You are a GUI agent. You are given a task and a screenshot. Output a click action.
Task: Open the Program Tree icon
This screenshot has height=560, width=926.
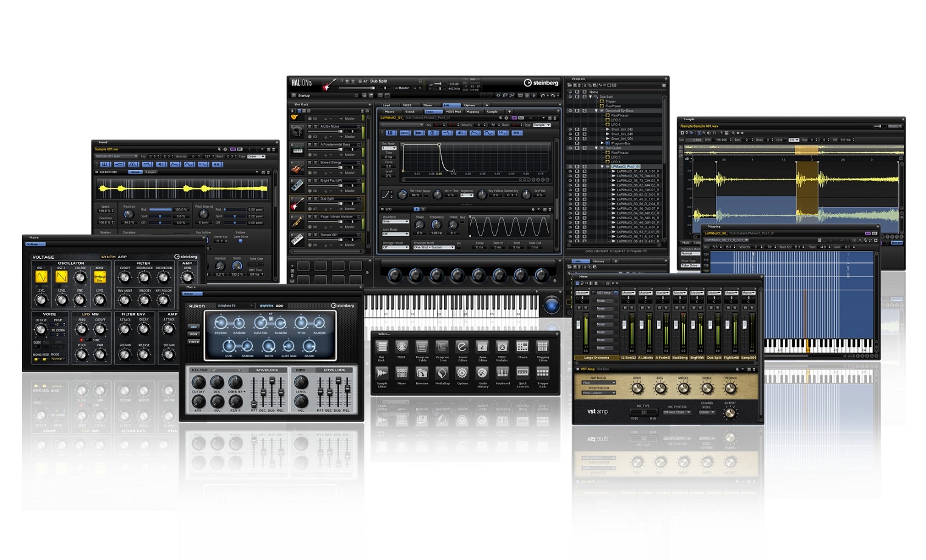click(442, 347)
